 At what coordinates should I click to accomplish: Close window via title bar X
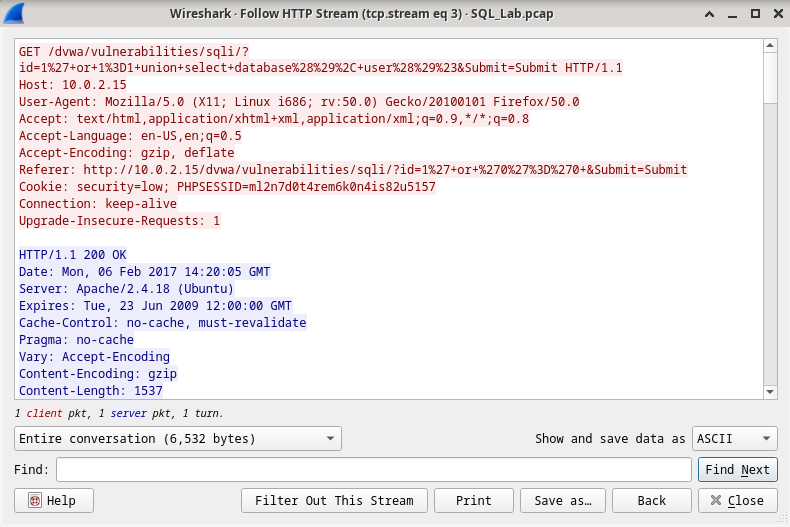pos(778,14)
